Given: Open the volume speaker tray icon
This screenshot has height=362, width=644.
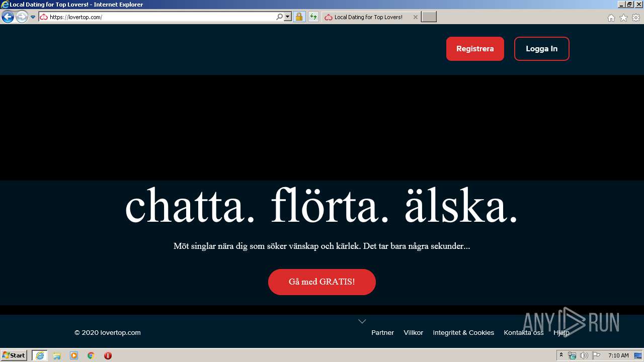Looking at the screenshot, I should point(584,355).
